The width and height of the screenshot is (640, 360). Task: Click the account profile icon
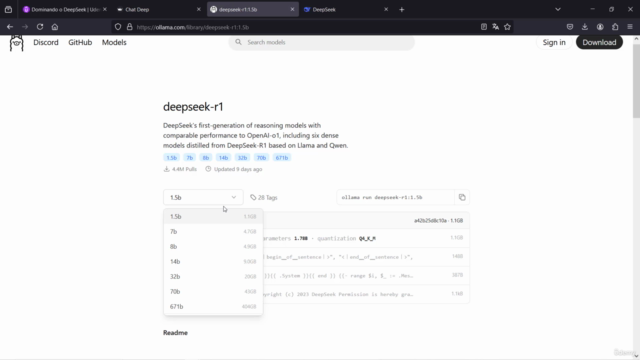[x=600, y=27]
